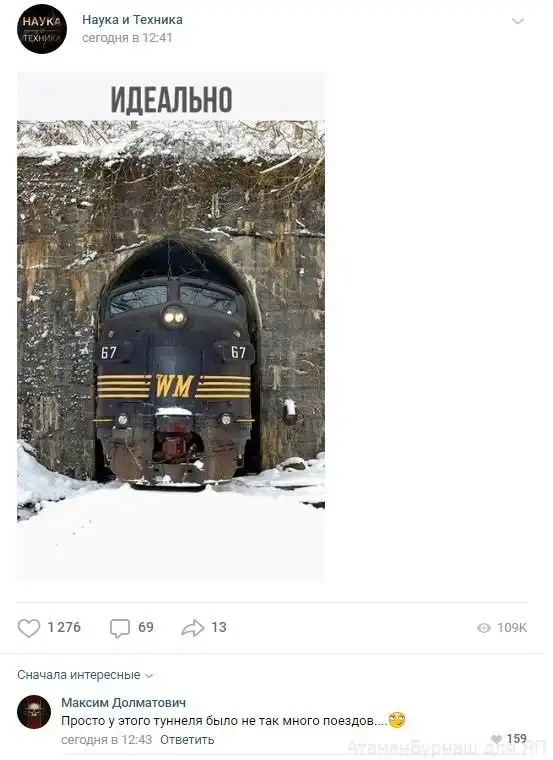Open the post timestamp сегодня в 12:41
Image resolution: width=553 pixels, height=760 pixels.
127,38
